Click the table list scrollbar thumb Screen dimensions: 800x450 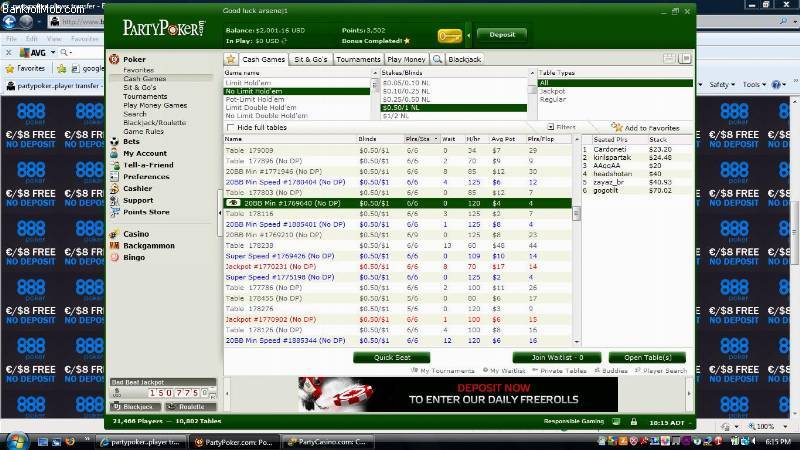(x=577, y=213)
